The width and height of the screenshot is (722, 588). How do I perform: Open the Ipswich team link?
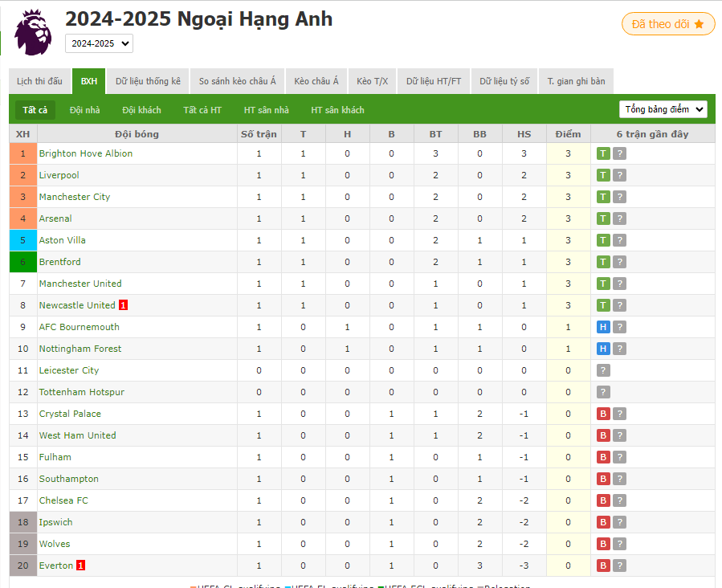point(55,521)
